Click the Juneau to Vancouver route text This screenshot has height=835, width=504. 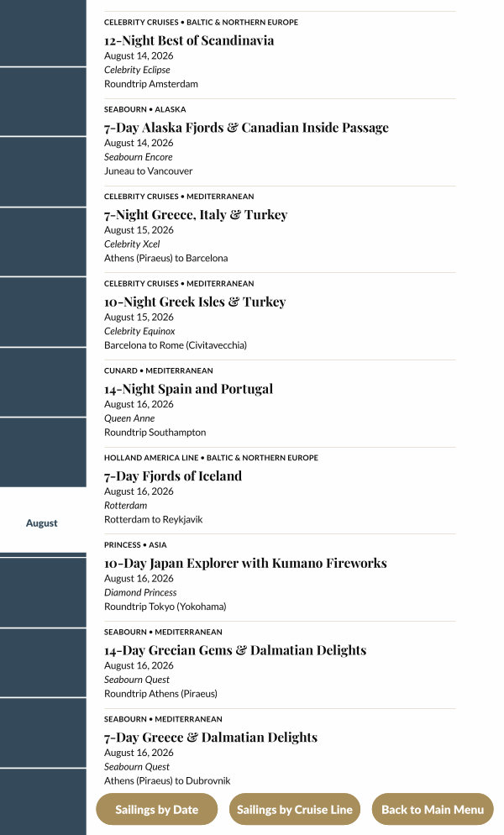click(x=148, y=171)
